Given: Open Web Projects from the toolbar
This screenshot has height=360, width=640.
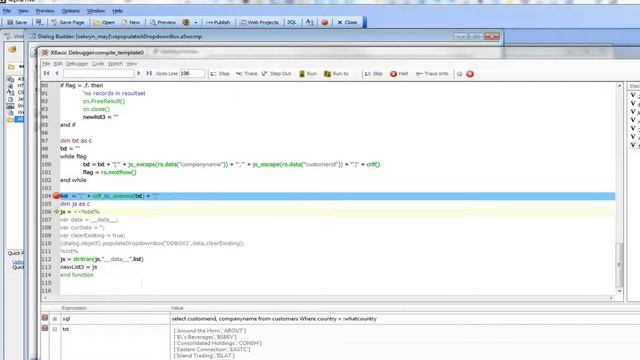Looking at the screenshot, I should coord(259,22).
